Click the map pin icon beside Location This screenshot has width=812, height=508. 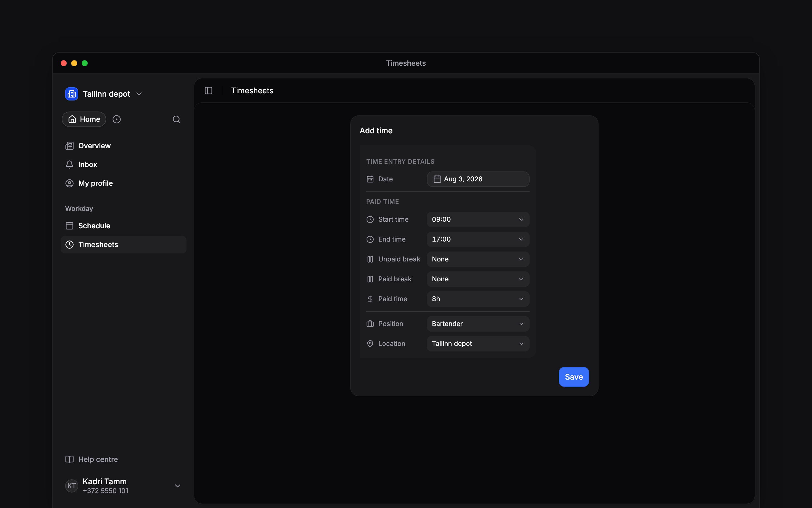370,344
